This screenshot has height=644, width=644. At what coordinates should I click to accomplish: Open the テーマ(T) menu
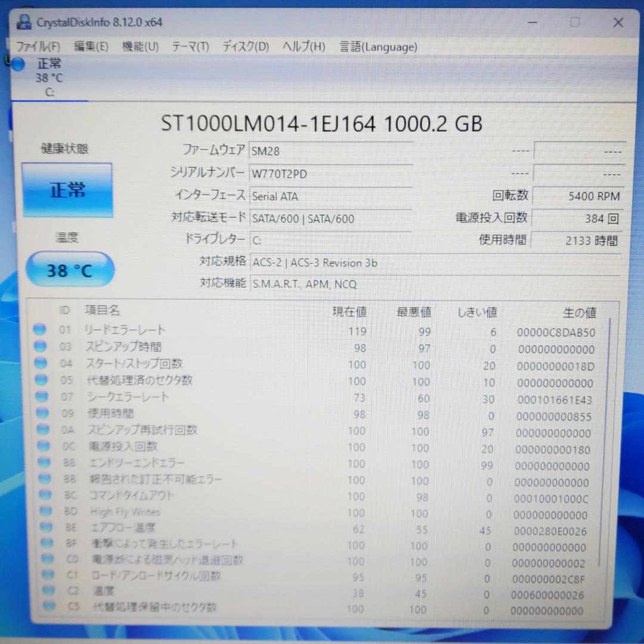[x=190, y=46]
